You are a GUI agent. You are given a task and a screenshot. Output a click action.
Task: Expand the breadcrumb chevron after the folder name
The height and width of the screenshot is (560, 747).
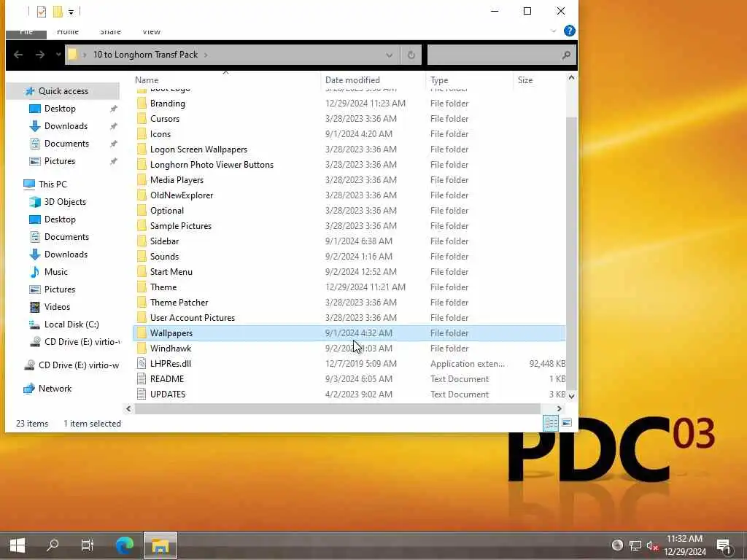click(206, 55)
